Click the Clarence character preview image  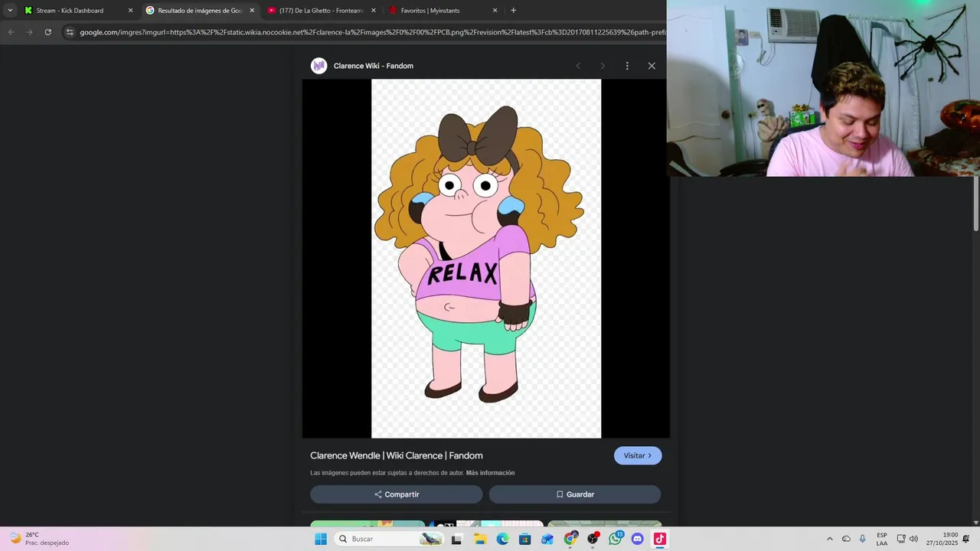click(486, 259)
